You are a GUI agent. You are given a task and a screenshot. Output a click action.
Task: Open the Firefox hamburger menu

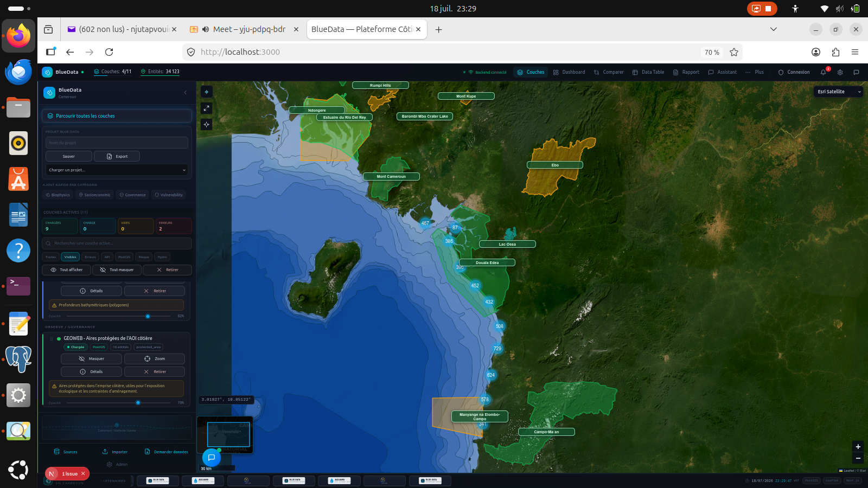(x=855, y=52)
